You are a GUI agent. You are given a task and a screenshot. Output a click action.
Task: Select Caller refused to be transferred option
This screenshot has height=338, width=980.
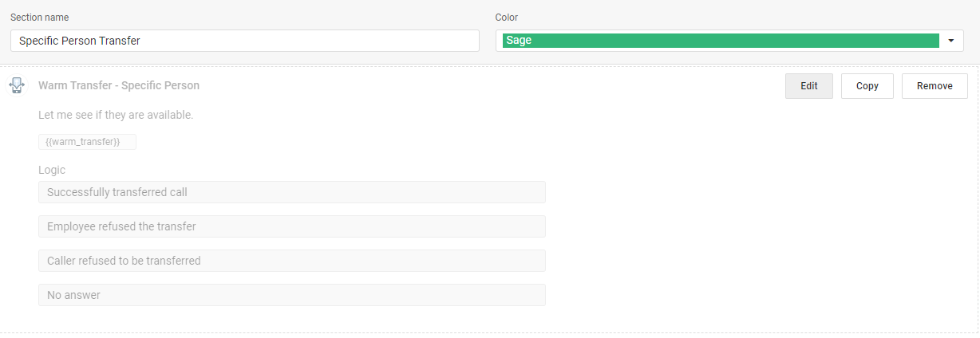pos(292,261)
